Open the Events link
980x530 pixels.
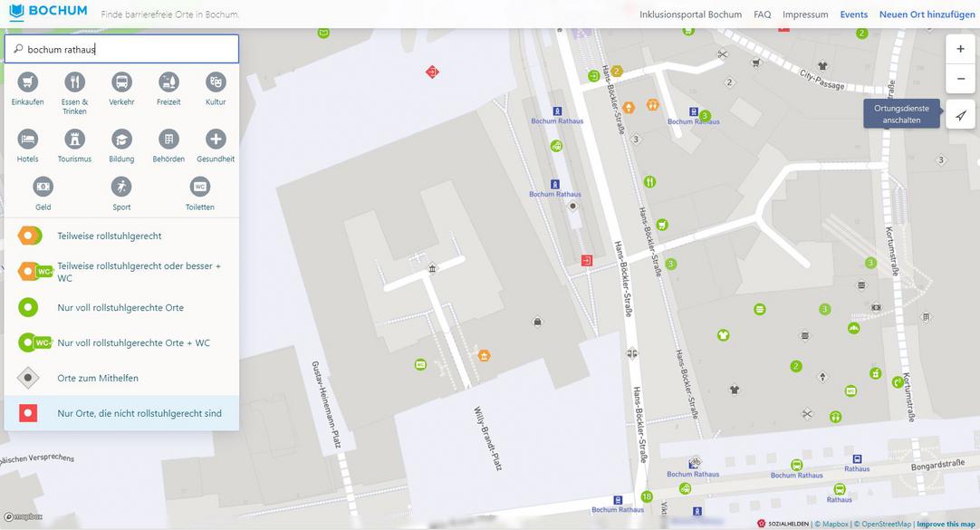[853, 14]
